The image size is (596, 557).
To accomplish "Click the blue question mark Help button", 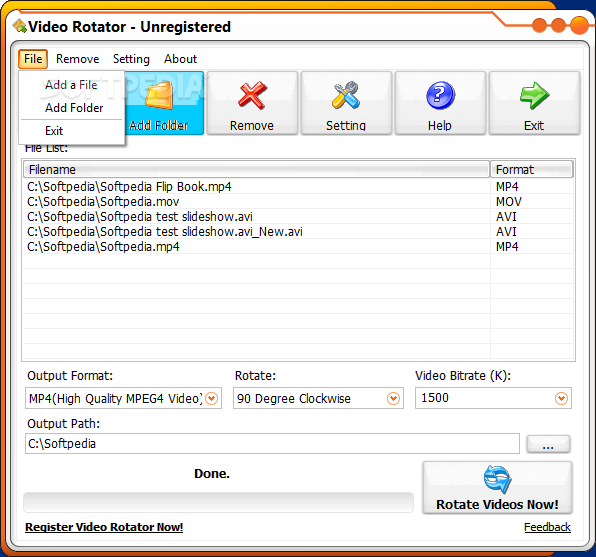I will point(440,103).
